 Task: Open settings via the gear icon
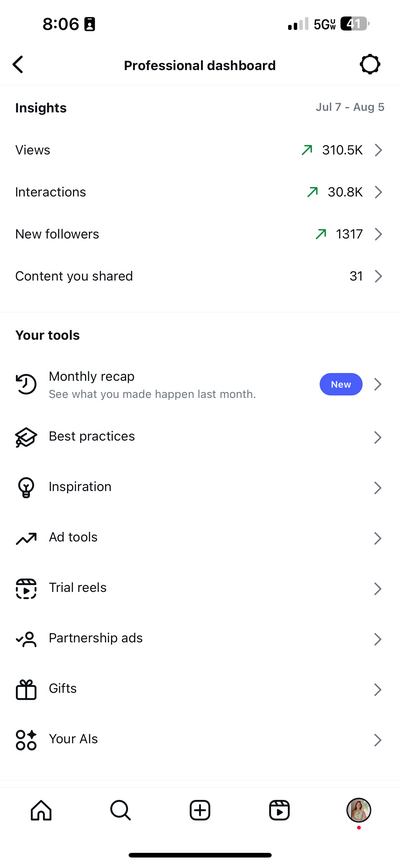[x=370, y=65]
